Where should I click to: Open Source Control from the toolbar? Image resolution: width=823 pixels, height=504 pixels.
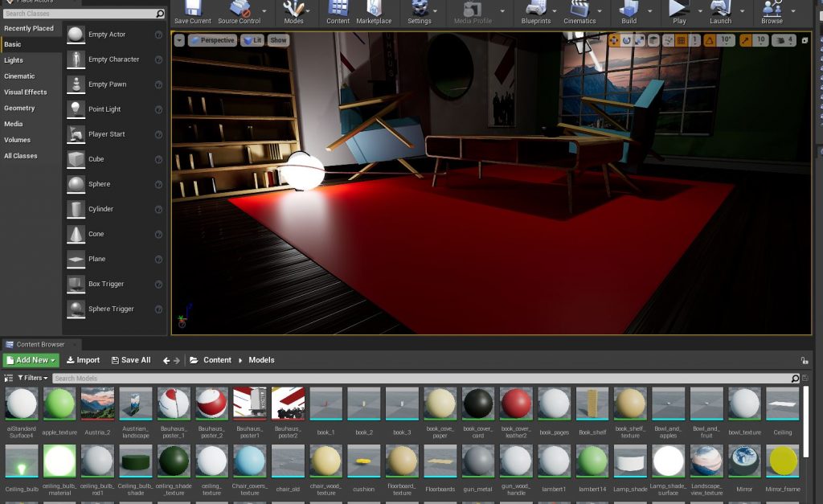pos(240,11)
